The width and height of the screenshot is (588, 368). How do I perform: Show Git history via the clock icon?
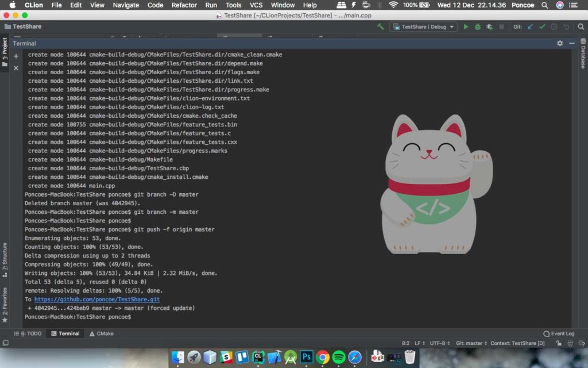point(554,26)
